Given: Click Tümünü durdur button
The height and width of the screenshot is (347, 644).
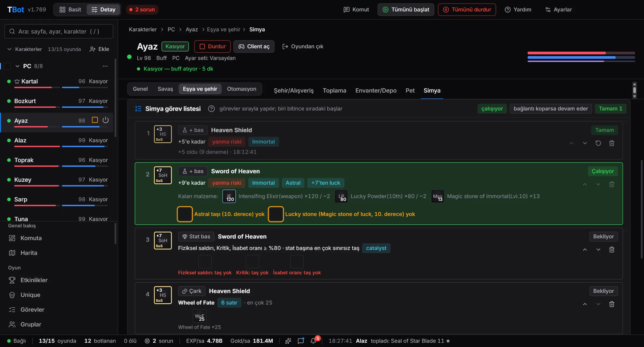Looking at the screenshot, I should [x=467, y=10].
